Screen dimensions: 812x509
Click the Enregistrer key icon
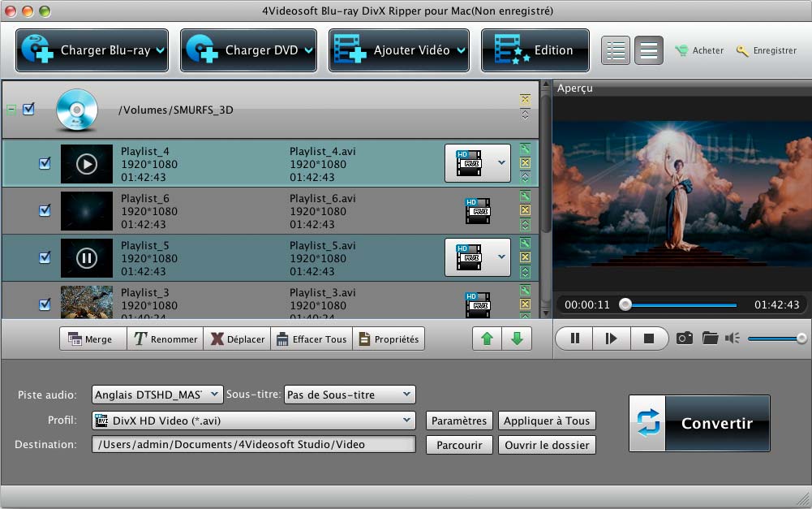click(x=742, y=50)
